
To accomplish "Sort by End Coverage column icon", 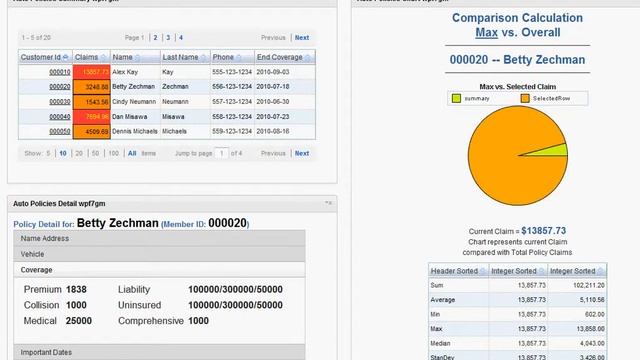I will pyautogui.click(x=308, y=58).
